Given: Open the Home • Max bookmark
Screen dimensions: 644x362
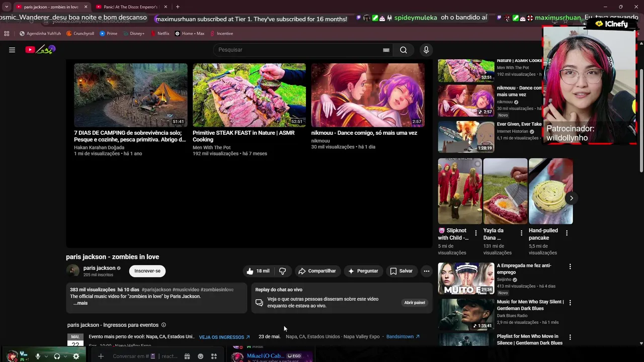Looking at the screenshot, I should coord(190,34).
